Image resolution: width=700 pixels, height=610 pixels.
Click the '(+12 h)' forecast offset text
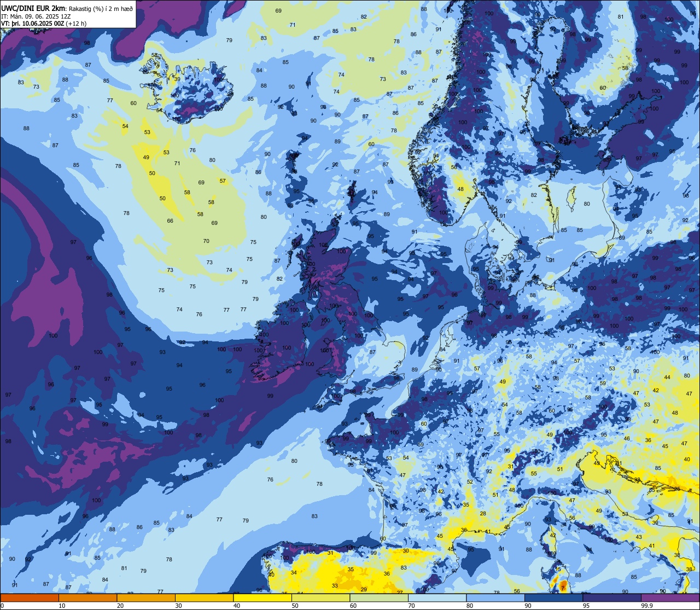click(x=76, y=24)
